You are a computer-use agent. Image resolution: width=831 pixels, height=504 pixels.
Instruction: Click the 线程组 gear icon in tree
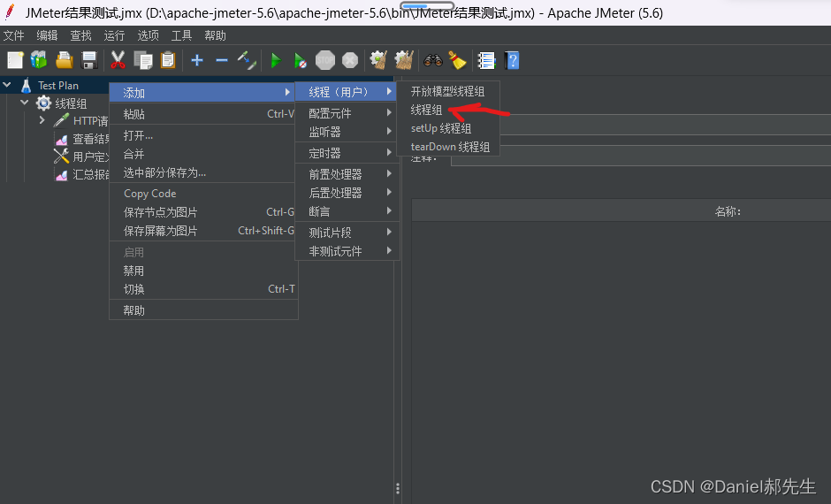(43, 103)
